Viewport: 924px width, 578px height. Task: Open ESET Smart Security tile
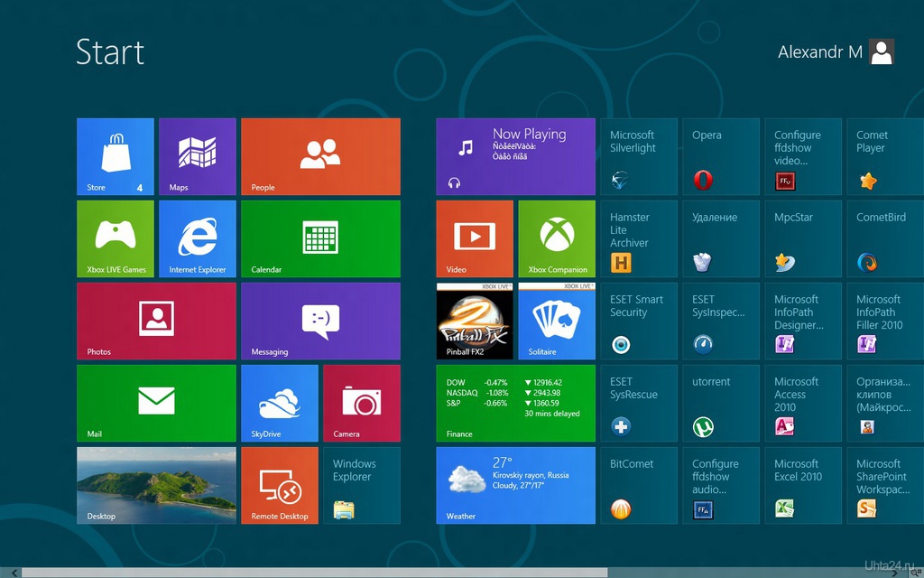(x=639, y=321)
